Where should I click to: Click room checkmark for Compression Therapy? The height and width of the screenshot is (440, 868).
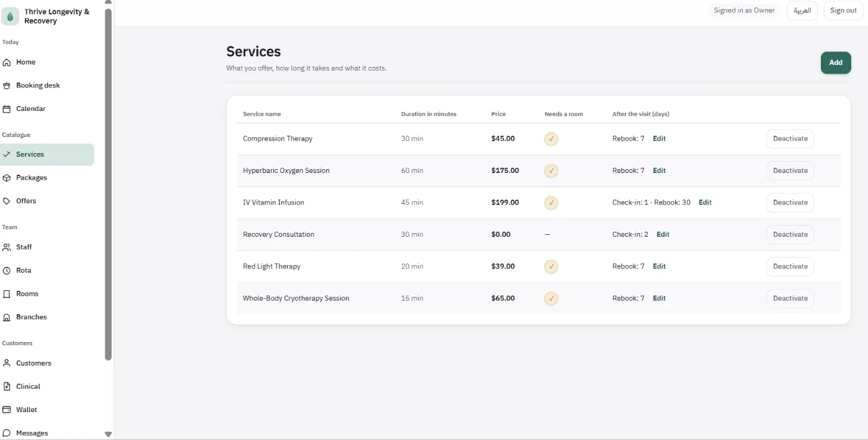[x=551, y=139]
